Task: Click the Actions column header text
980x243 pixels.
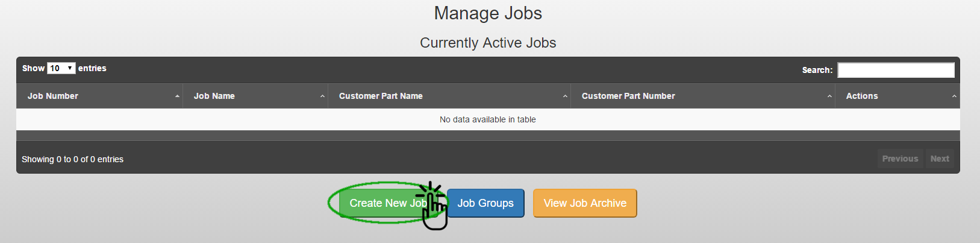Action: pyautogui.click(x=862, y=96)
